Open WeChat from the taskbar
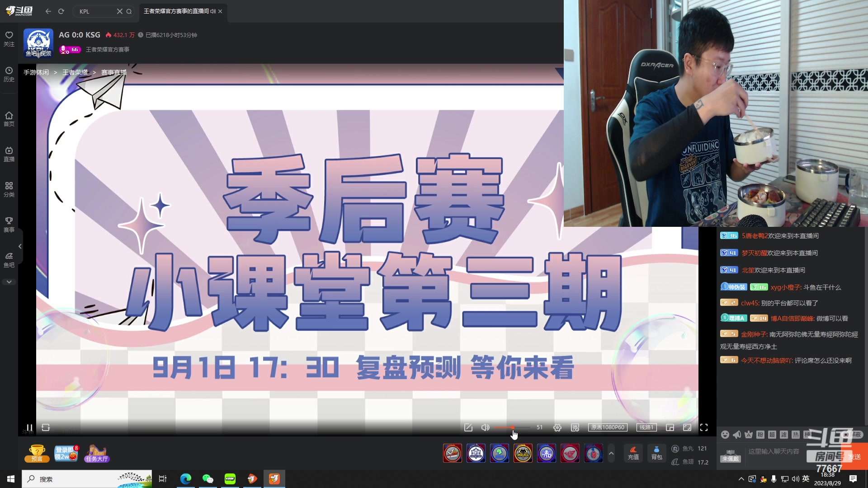This screenshot has height=488, width=868. point(208,479)
